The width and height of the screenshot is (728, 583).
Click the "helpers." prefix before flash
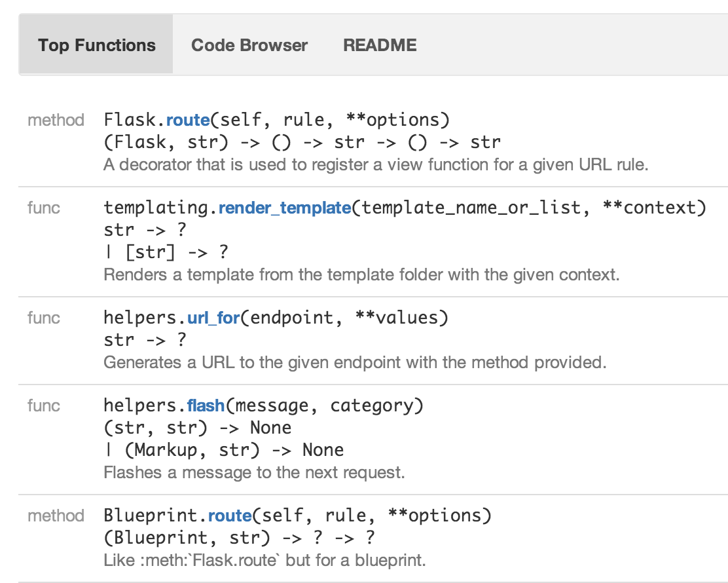[x=145, y=405]
